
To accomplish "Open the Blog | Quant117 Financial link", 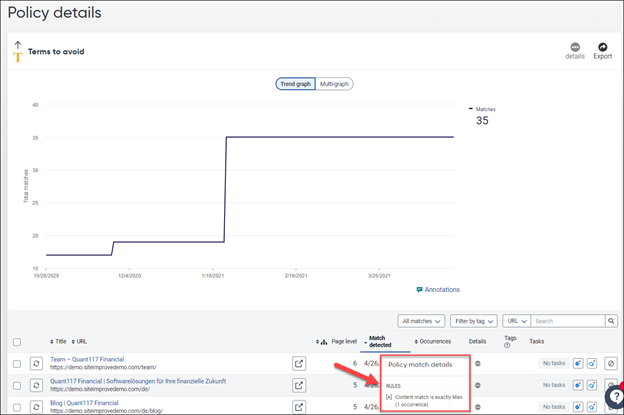I will click(84, 403).
